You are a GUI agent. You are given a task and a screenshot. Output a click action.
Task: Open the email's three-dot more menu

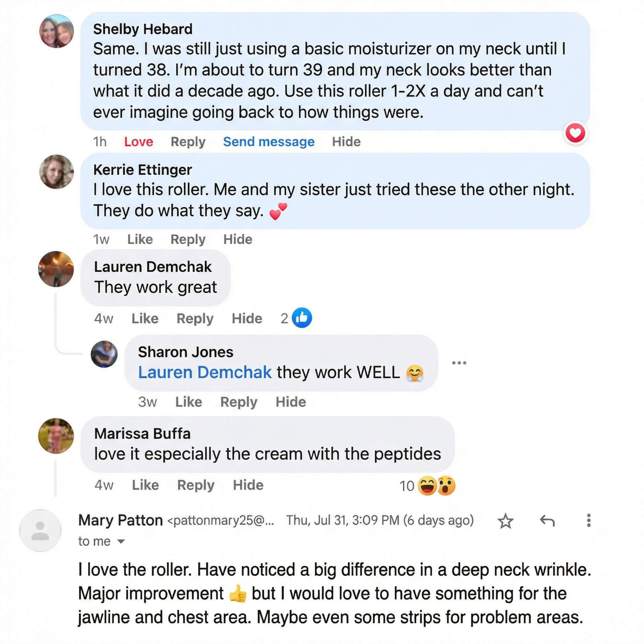589,521
